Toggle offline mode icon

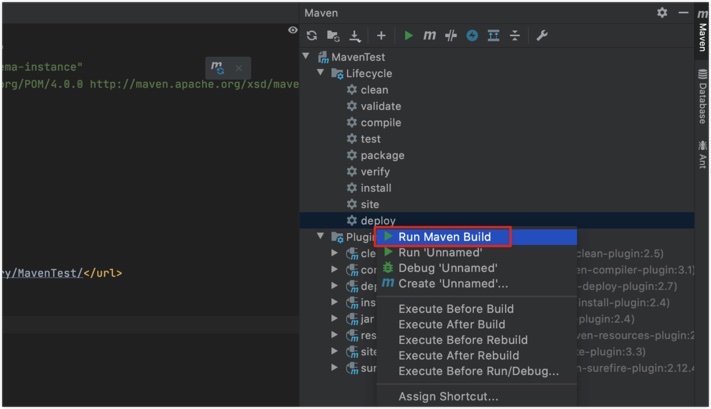[451, 35]
